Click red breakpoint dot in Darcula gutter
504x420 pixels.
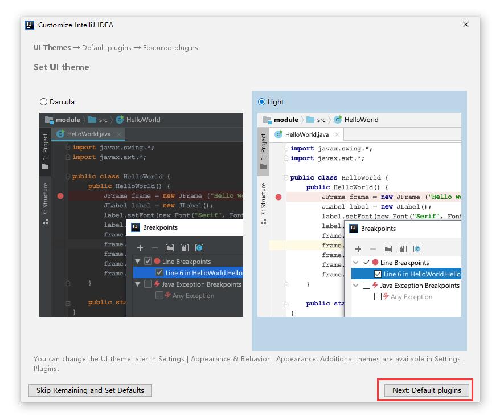(x=60, y=196)
